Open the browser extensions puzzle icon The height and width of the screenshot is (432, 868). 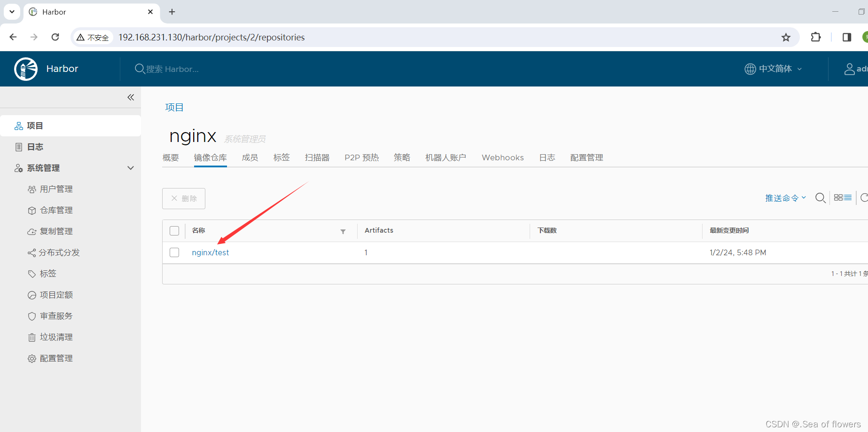click(x=816, y=37)
